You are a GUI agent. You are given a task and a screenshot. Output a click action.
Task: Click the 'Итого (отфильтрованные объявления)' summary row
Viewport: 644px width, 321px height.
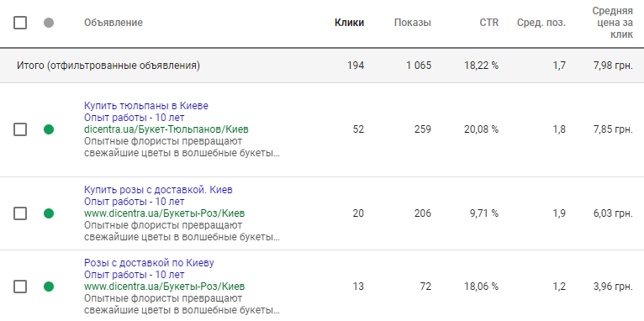tap(322, 66)
